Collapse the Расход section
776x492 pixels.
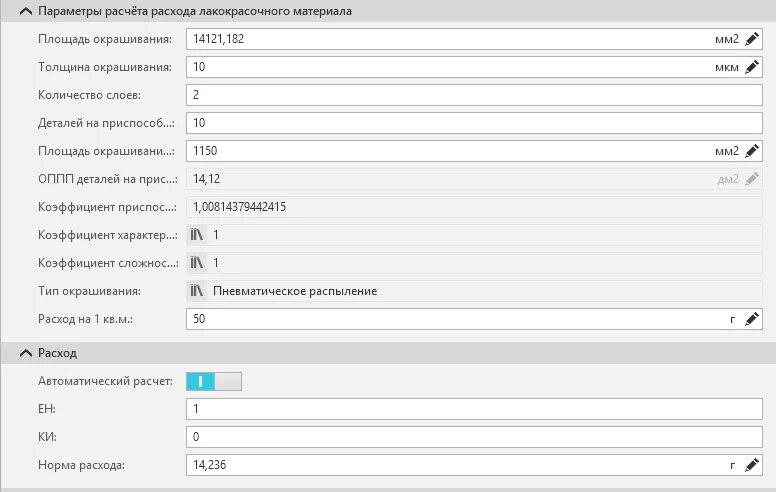[x=26, y=353]
